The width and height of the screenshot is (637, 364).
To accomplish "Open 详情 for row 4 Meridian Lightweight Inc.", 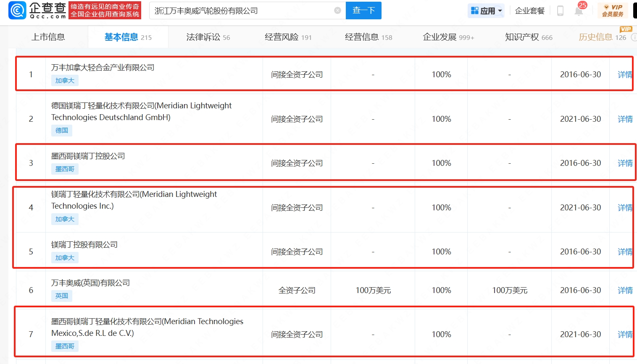I will (625, 208).
